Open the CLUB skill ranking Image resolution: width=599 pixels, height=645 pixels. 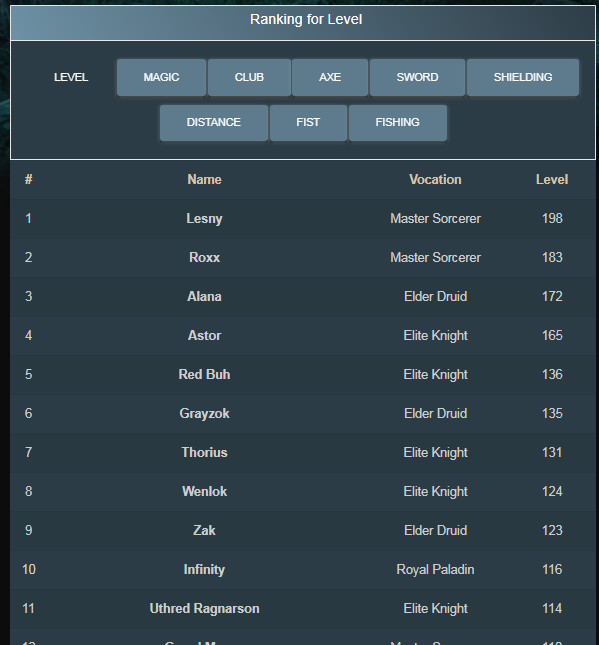(x=249, y=77)
